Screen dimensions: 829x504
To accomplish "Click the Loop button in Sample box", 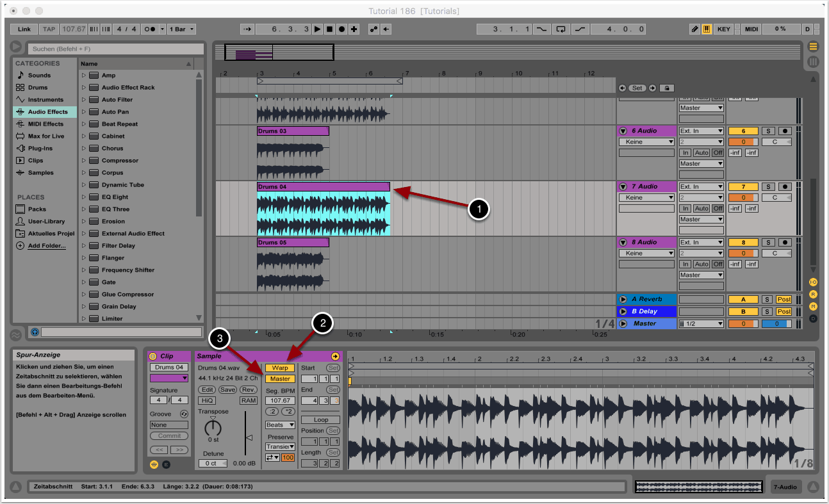I will tap(321, 420).
